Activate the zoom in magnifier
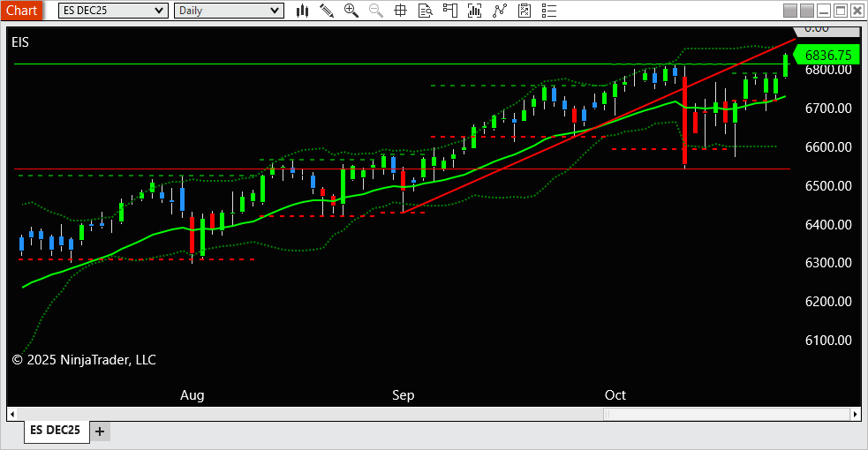 click(351, 11)
